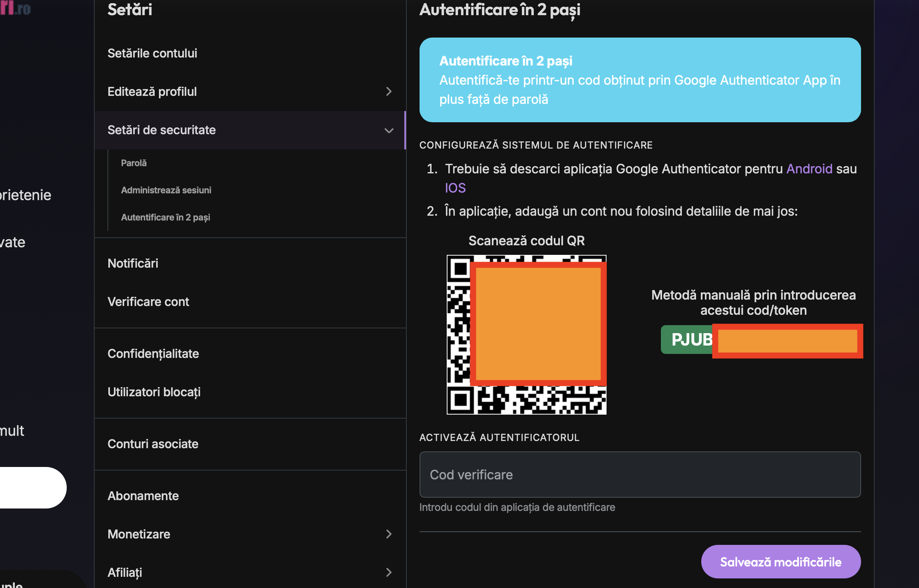
Task: Open Verificare cont settings
Action: (148, 302)
